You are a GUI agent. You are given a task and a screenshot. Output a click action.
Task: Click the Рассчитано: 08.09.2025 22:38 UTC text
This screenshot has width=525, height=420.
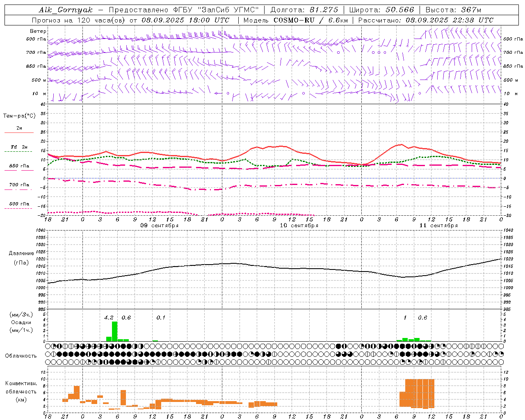pos(426,20)
